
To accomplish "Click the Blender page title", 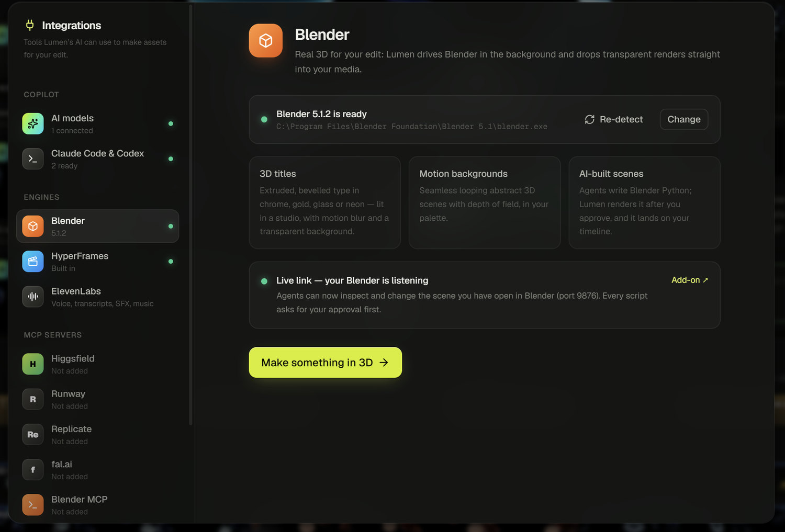I will click(322, 35).
